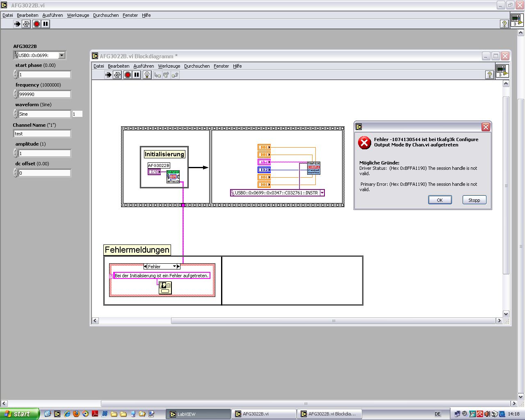Screen dimensions: 525x420
Task: Close the error dialog with the X
Action: click(486, 127)
